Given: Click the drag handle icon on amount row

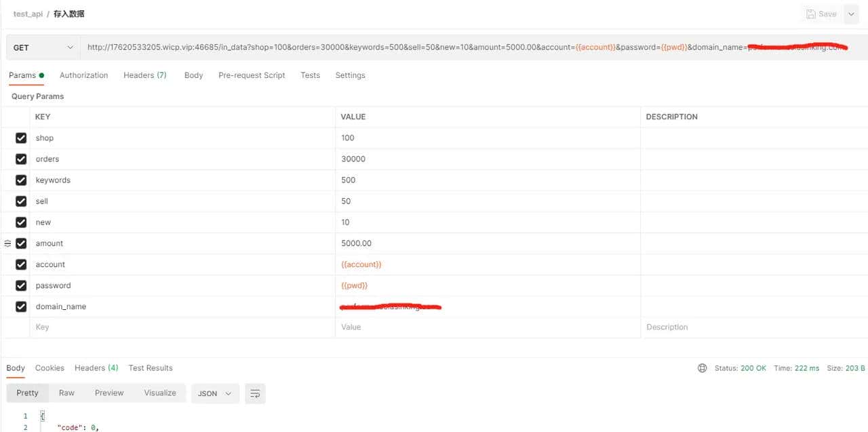Looking at the screenshot, I should 8,243.
